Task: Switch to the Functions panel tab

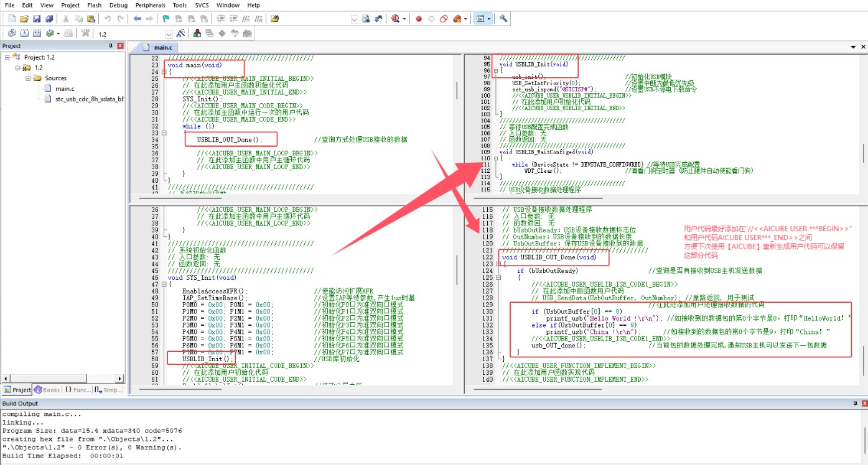Action: (x=77, y=390)
